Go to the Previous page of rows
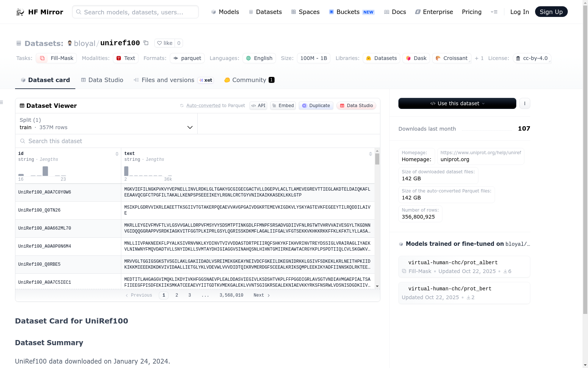This screenshot has height=368, width=588. [x=139, y=295]
